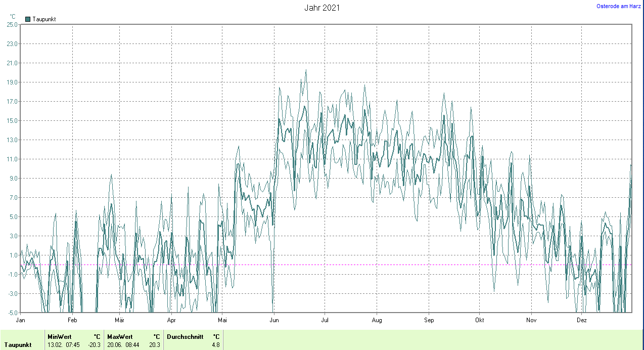Click the Aug month axis label
The width and height of the screenshot is (644, 350).
377,320
